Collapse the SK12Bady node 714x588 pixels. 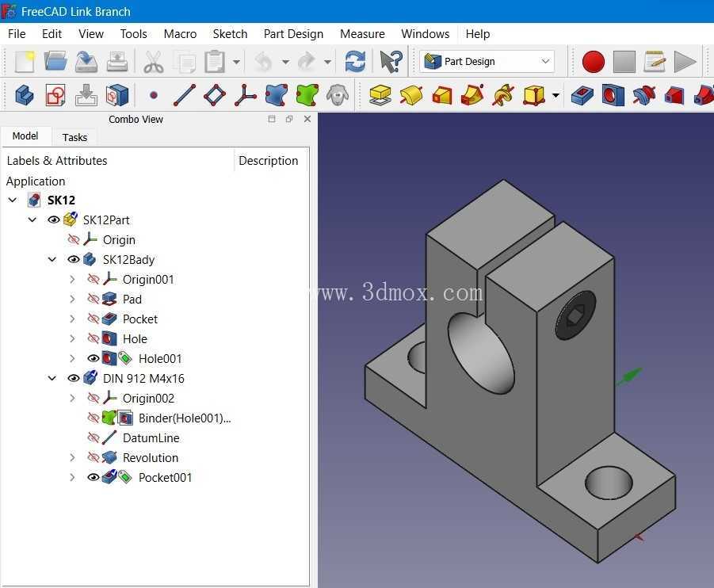(x=52, y=260)
